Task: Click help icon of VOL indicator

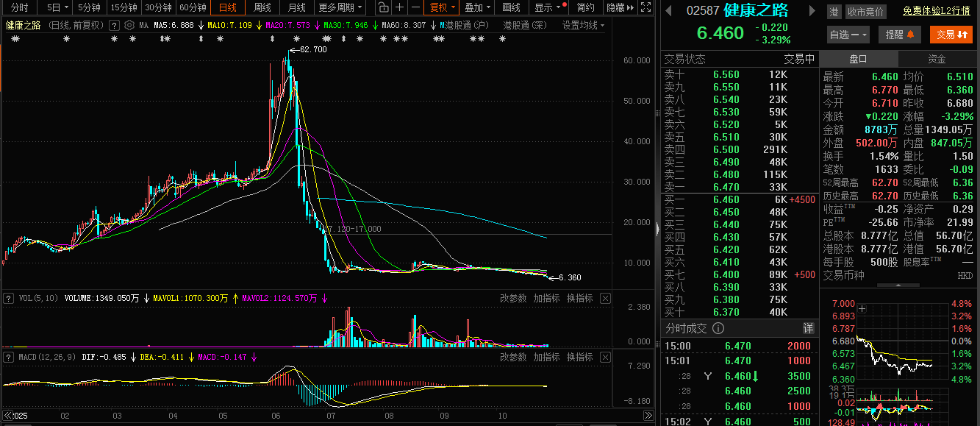Action: [x=9, y=298]
